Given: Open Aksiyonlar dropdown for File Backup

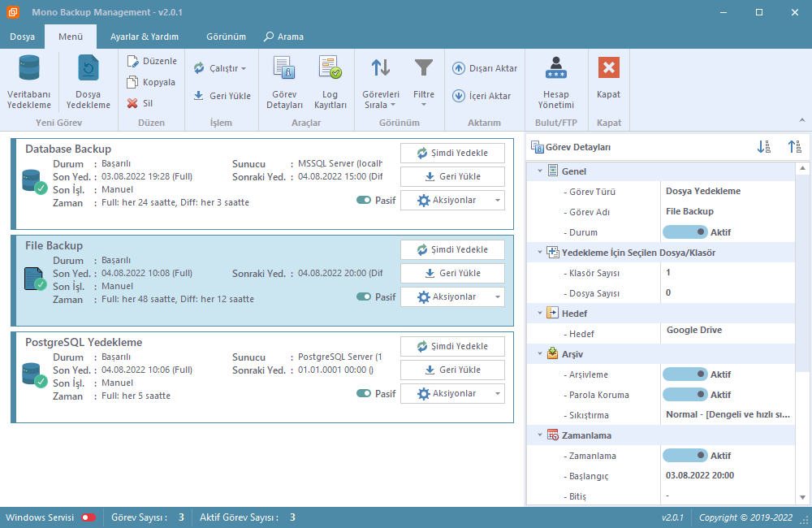Looking at the screenshot, I should click(452, 297).
